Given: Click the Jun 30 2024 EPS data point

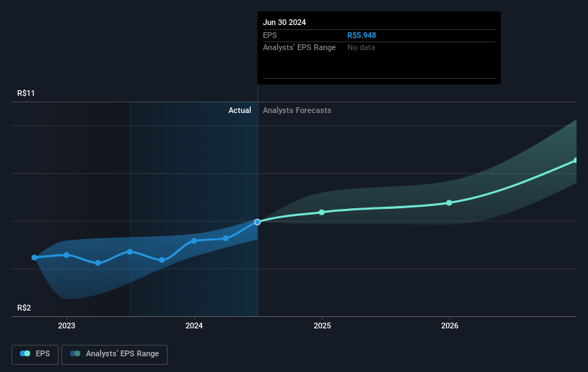Looking at the screenshot, I should point(257,222).
